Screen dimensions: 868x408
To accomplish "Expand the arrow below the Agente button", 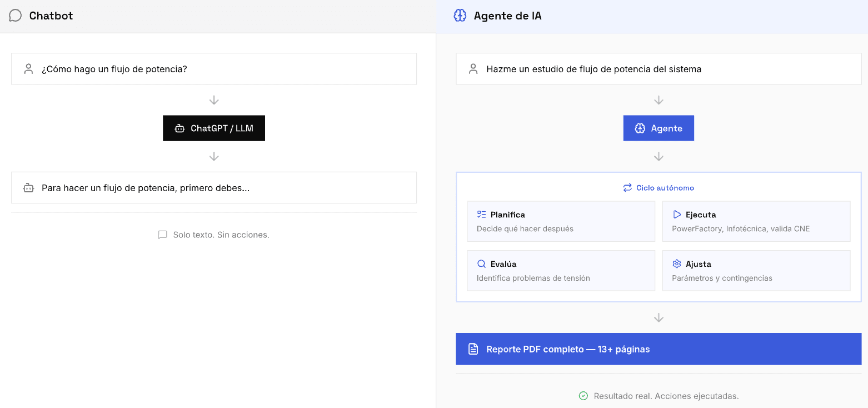I will [x=659, y=156].
